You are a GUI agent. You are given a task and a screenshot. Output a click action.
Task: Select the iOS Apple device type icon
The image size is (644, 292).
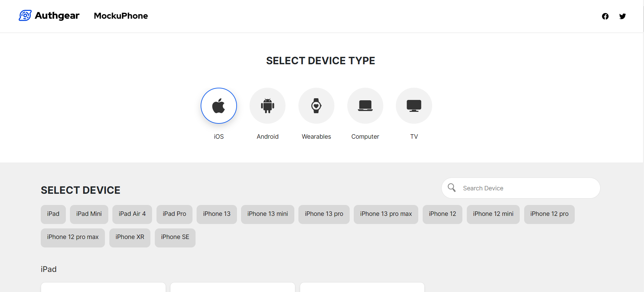[x=219, y=106]
